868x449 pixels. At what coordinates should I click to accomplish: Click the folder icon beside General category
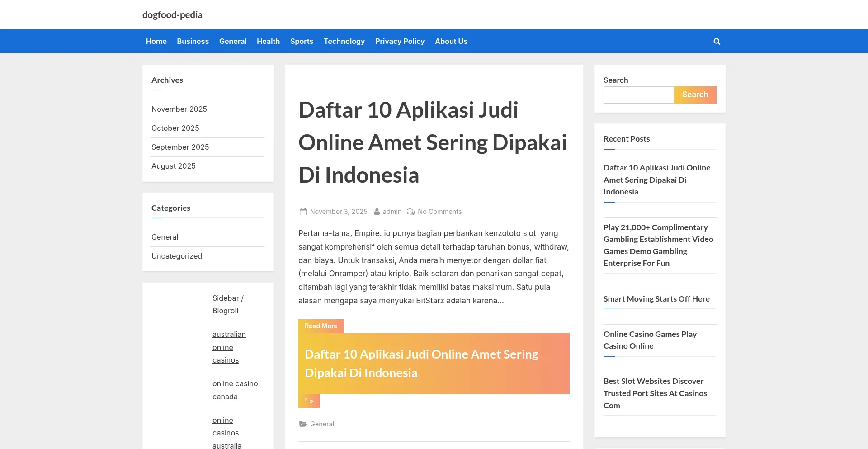pos(303,424)
